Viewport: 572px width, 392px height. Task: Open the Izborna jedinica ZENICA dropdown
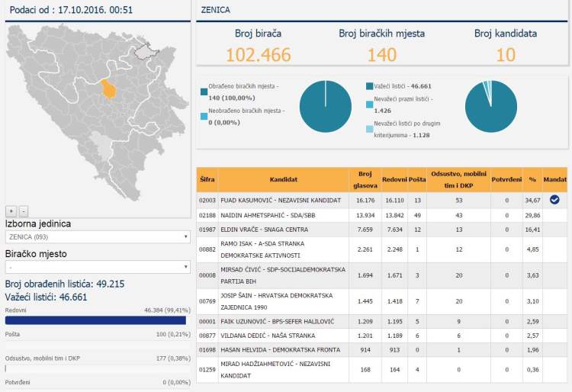[97, 237]
